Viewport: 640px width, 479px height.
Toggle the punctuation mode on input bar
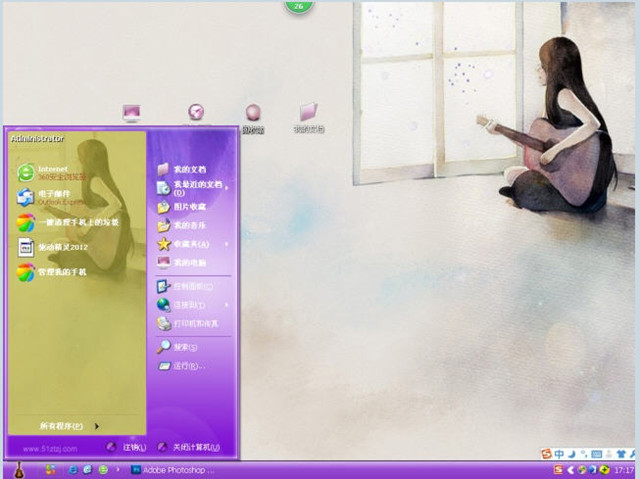point(584,454)
